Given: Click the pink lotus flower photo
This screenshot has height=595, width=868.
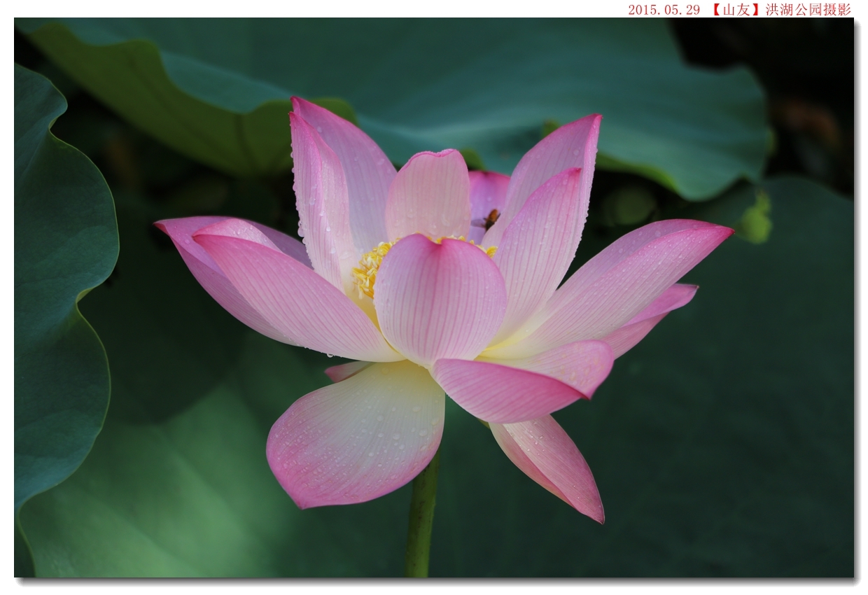Looking at the screenshot, I should [434, 297].
